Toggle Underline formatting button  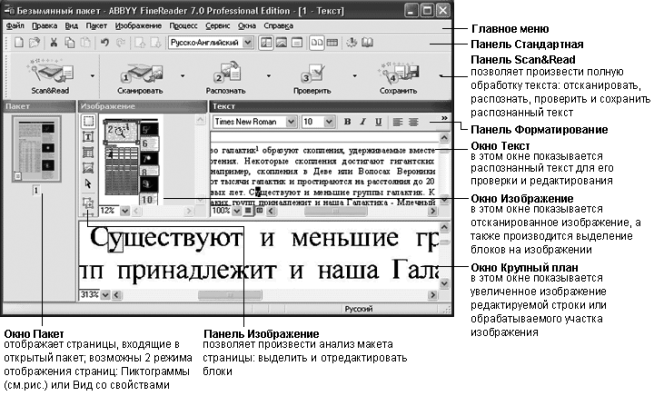tap(378, 122)
